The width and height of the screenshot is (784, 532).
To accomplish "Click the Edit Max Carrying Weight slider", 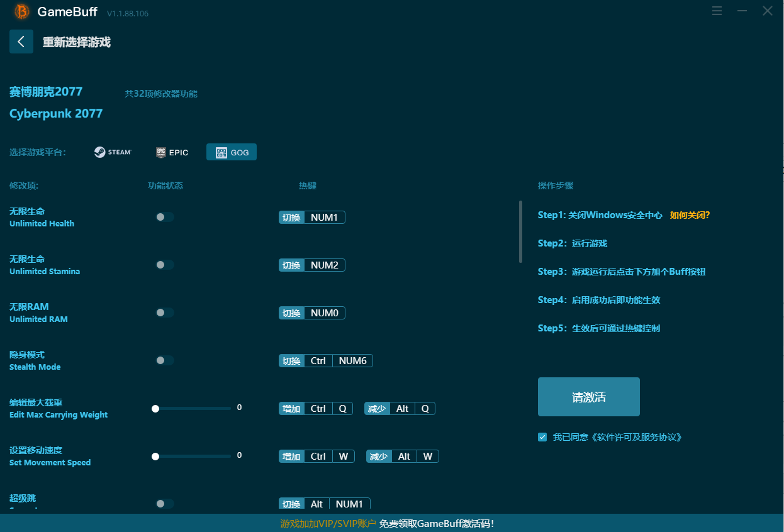I will click(x=191, y=408).
